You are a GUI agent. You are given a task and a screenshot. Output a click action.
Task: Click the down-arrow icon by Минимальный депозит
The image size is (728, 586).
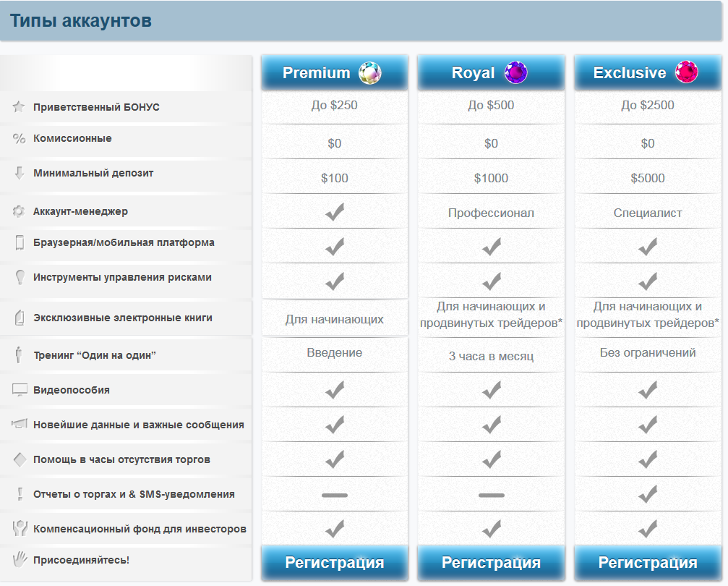(x=19, y=173)
